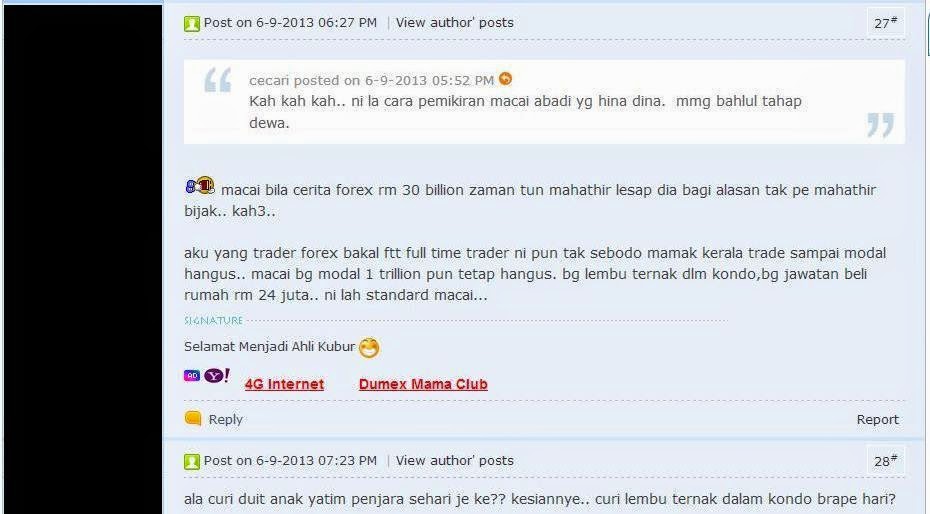View author's posts for post 28
The height and width of the screenshot is (514, 930).
point(454,461)
